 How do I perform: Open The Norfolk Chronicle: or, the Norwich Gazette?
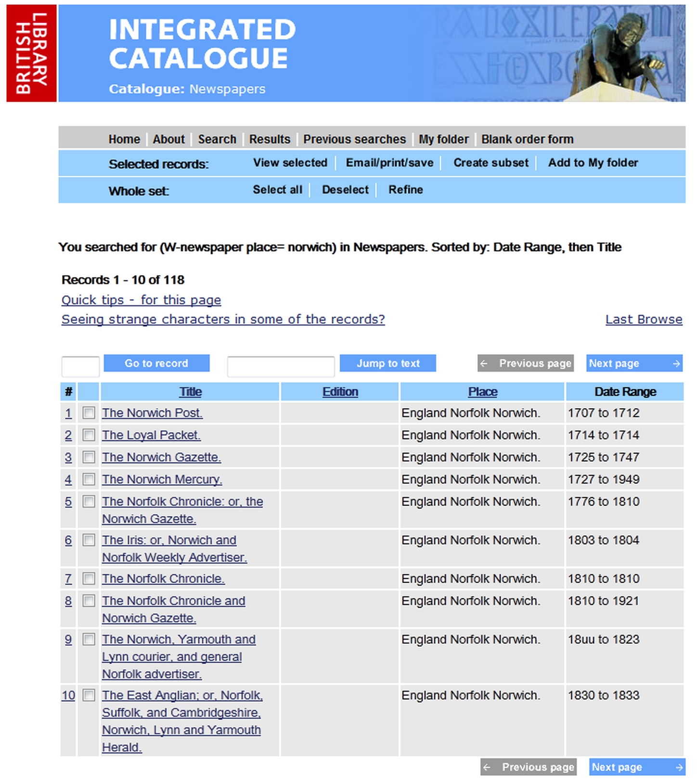click(182, 510)
